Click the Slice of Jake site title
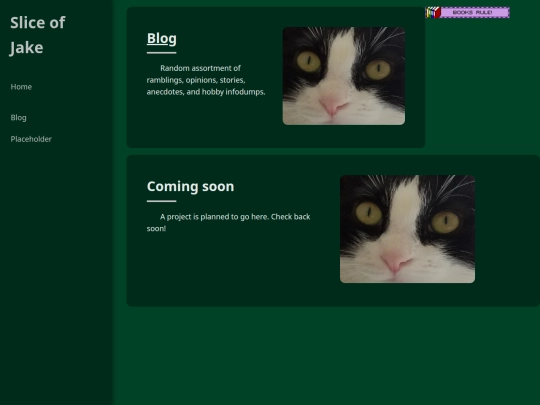The height and width of the screenshot is (405, 540). (38, 35)
